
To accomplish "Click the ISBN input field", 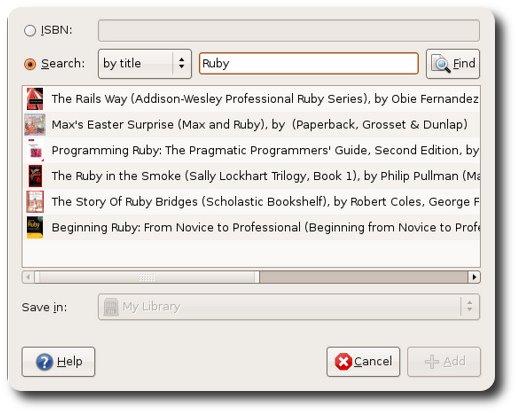I will (289, 31).
